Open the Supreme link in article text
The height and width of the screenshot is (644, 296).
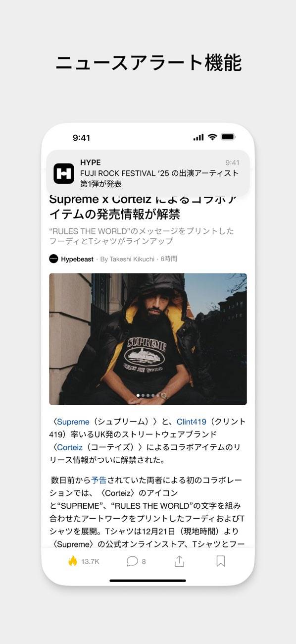coord(73,422)
